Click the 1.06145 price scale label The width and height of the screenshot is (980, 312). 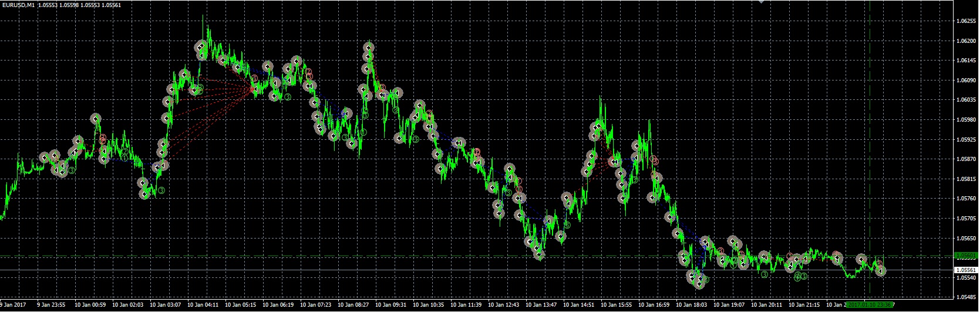tap(966, 61)
